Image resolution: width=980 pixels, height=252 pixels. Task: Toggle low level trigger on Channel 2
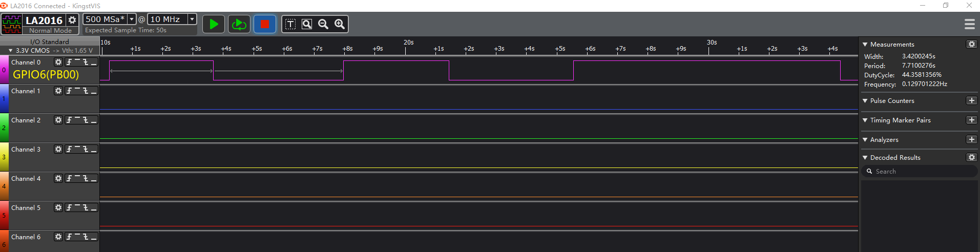click(94, 120)
